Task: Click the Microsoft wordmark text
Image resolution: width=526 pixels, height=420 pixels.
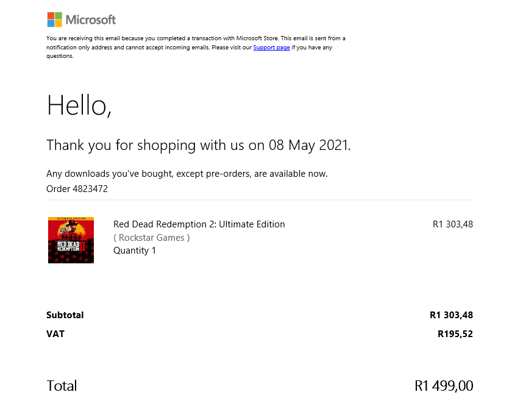Action: [91, 20]
